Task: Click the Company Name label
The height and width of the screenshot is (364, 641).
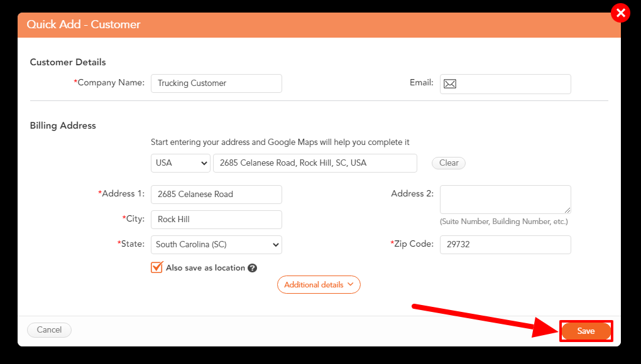Action: [x=109, y=82]
